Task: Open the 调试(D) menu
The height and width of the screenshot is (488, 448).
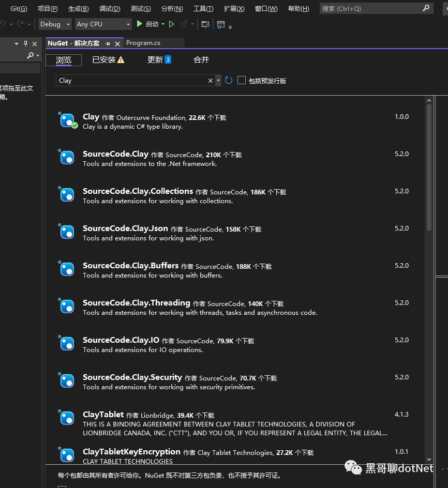Action: point(110,9)
